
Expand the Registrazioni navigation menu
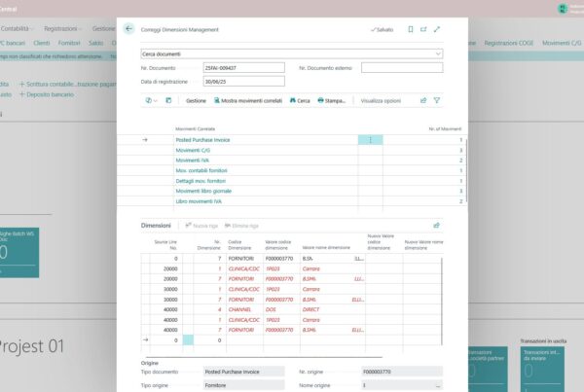tap(62, 29)
